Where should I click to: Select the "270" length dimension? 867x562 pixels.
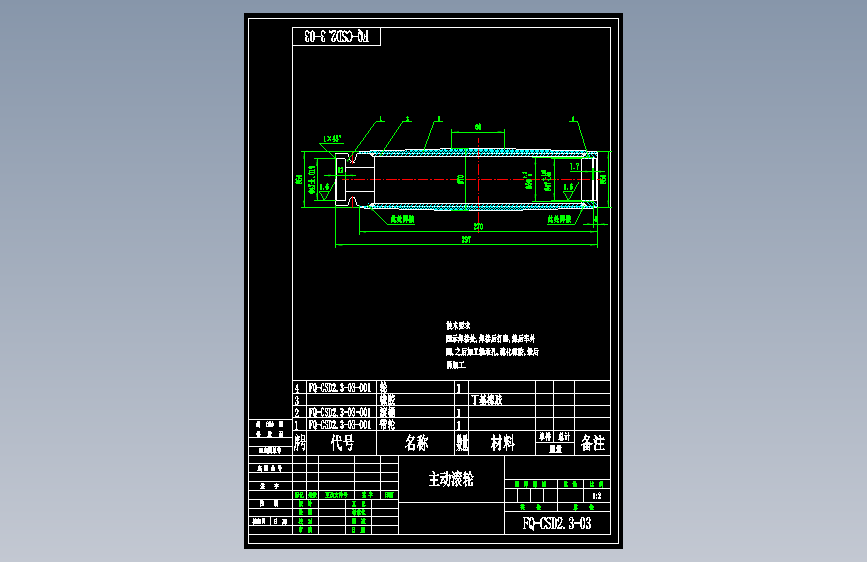coord(478,226)
